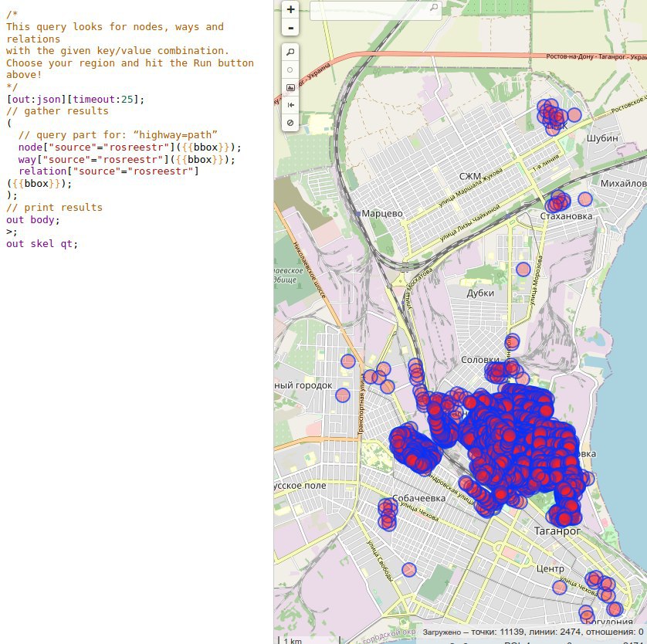Click the "// gather results" comment
This screenshot has height=644, width=647.
pos(57,111)
